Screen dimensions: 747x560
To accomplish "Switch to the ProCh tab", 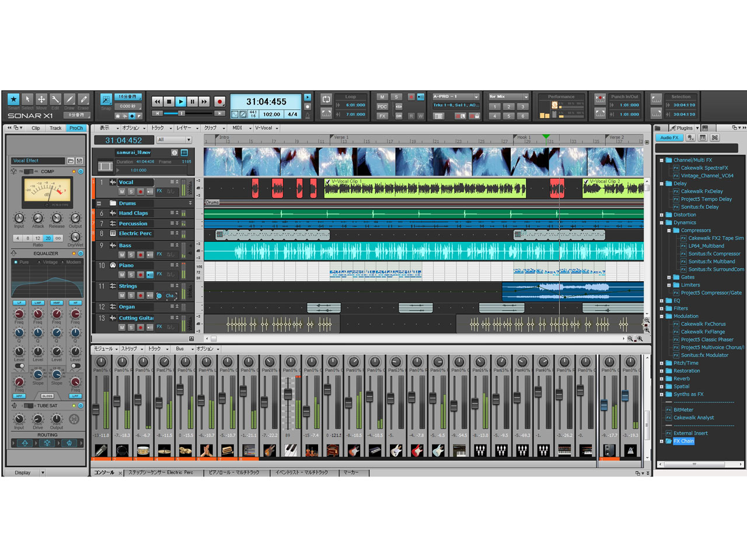I will click(75, 128).
